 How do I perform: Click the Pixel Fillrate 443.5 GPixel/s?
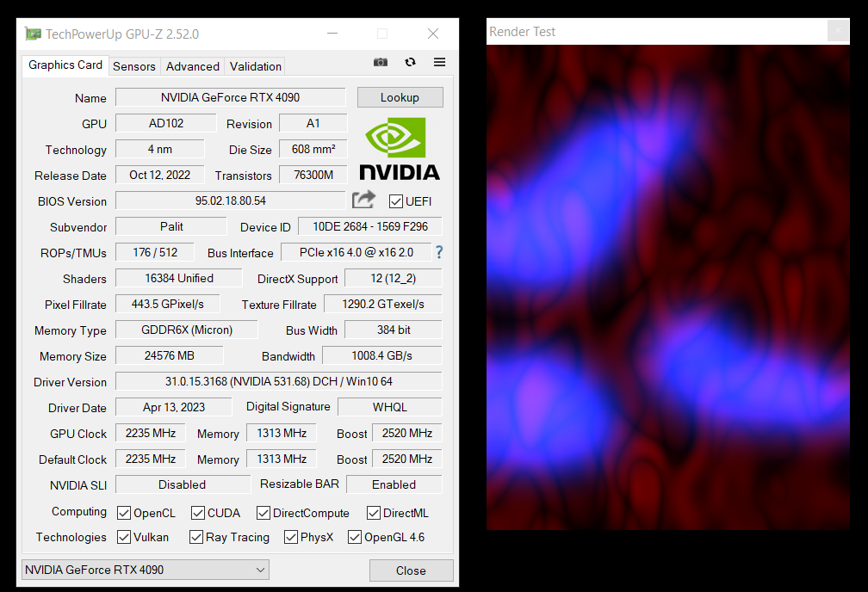click(167, 304)
